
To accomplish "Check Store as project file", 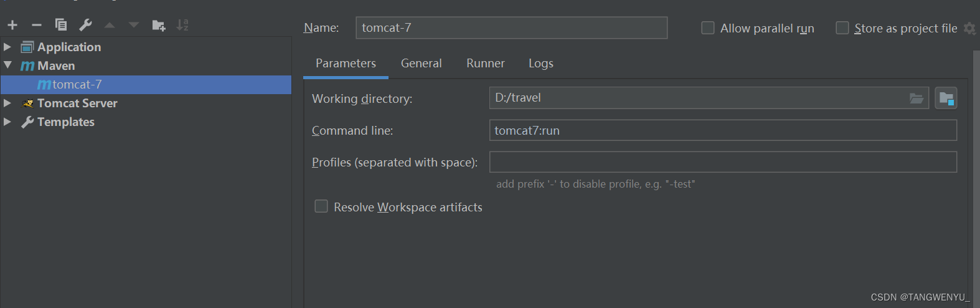I will point(842,28).
